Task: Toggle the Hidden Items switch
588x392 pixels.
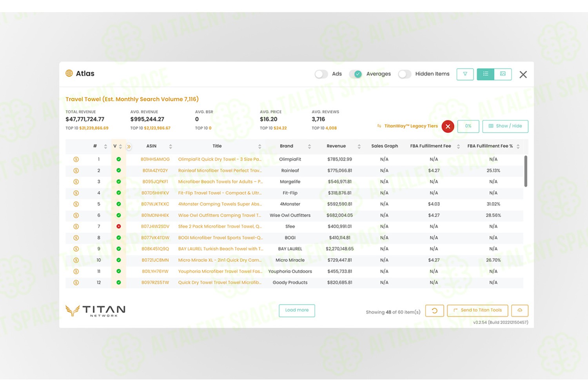Action: click(x=405, y=74)
